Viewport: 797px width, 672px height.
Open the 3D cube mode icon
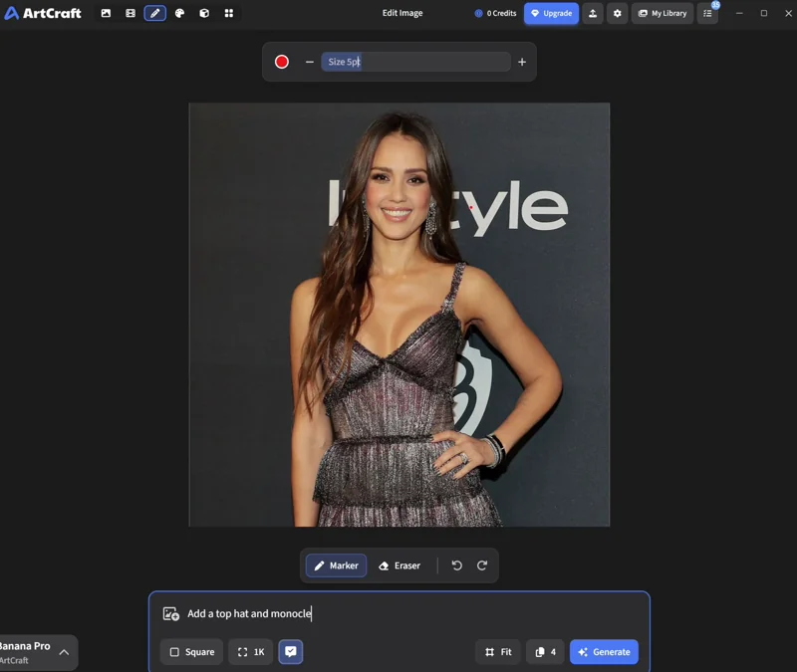pos(204,13)
